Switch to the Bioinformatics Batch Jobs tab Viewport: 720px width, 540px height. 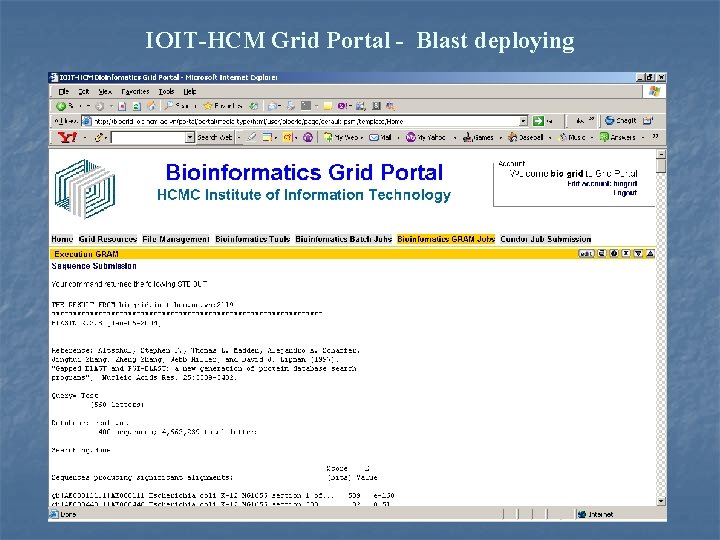(343, 239)
